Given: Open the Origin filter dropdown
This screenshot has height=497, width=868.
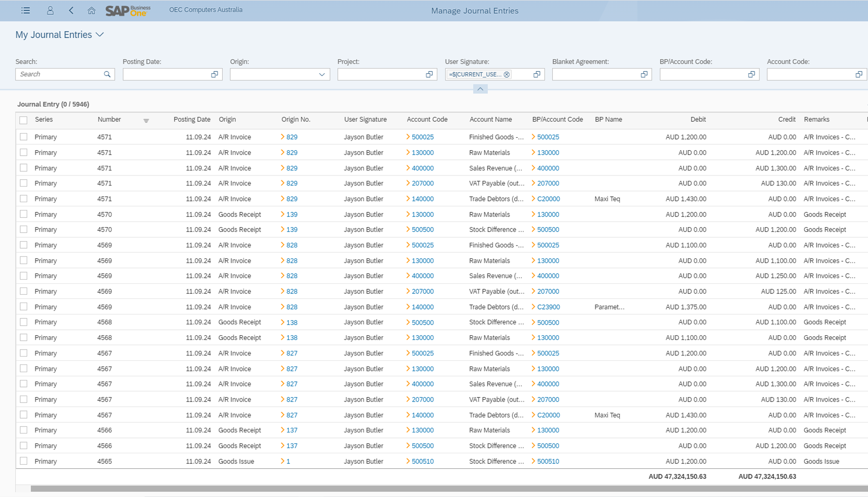Looking at the screenshot, I should [322, 74].
